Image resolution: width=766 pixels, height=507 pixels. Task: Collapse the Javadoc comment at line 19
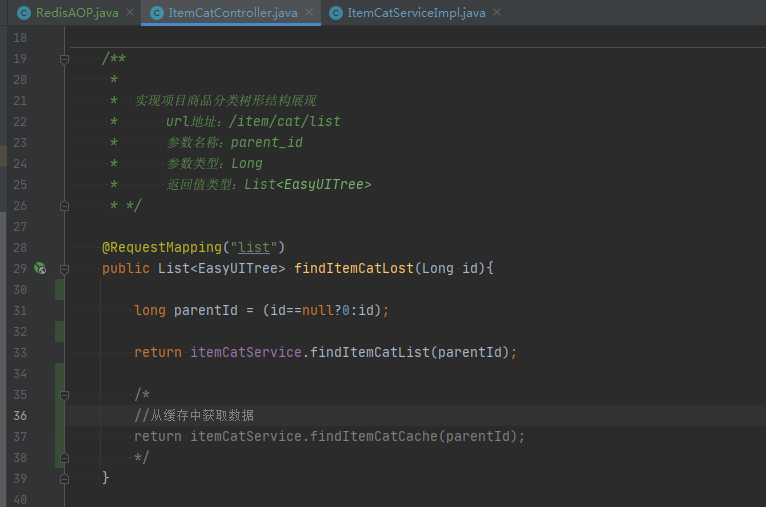click(64, 59)
